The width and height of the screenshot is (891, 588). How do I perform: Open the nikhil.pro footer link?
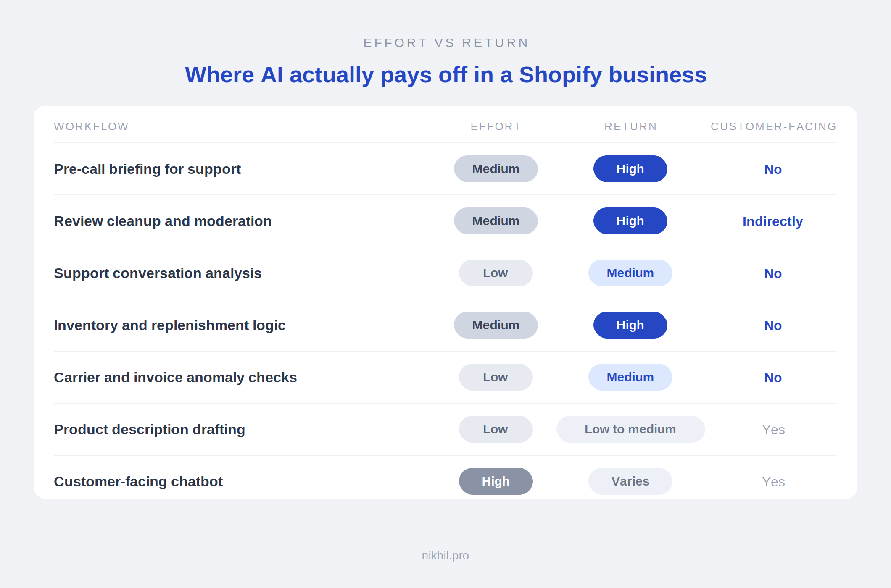coord(445,555)
